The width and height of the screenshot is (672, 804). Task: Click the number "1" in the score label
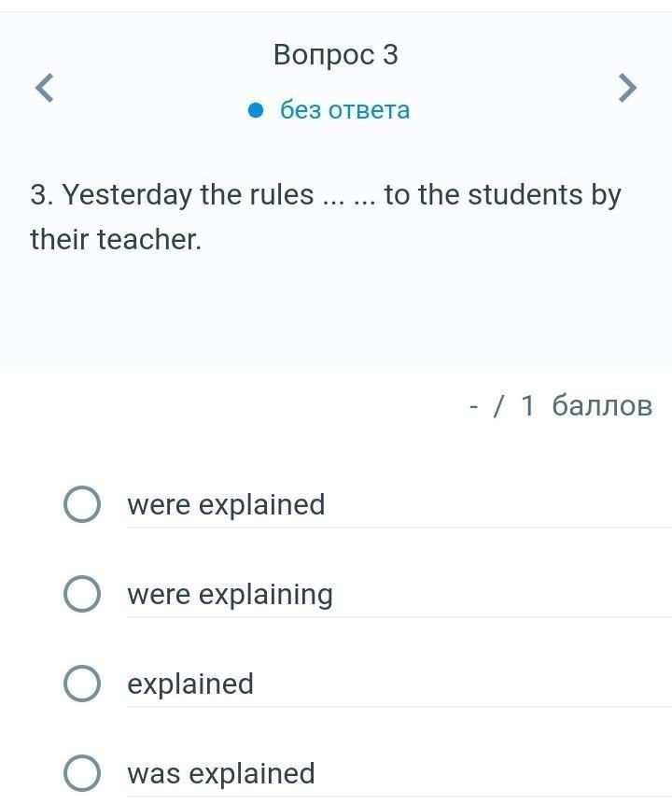pyautogui.click(x=527, y=405)
